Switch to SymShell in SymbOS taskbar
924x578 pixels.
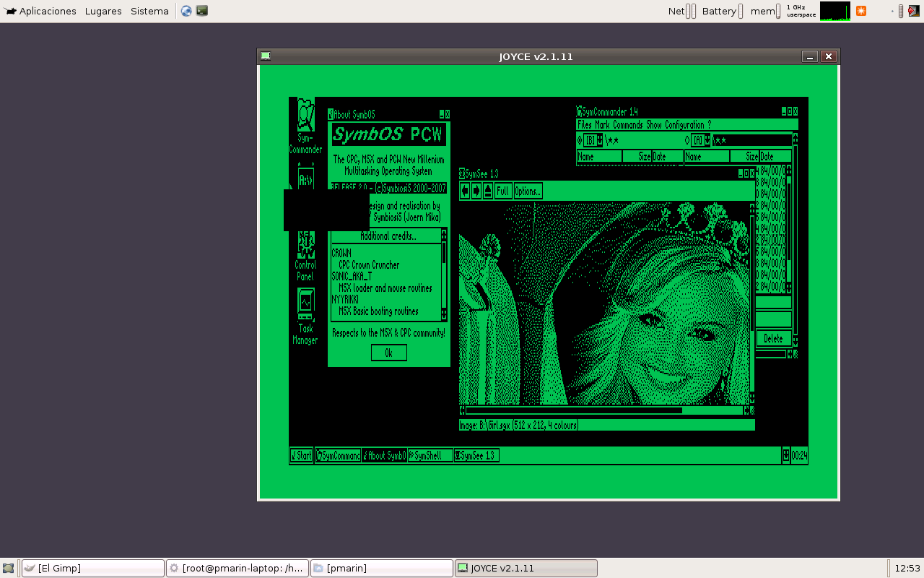click(x=430, y=455)
